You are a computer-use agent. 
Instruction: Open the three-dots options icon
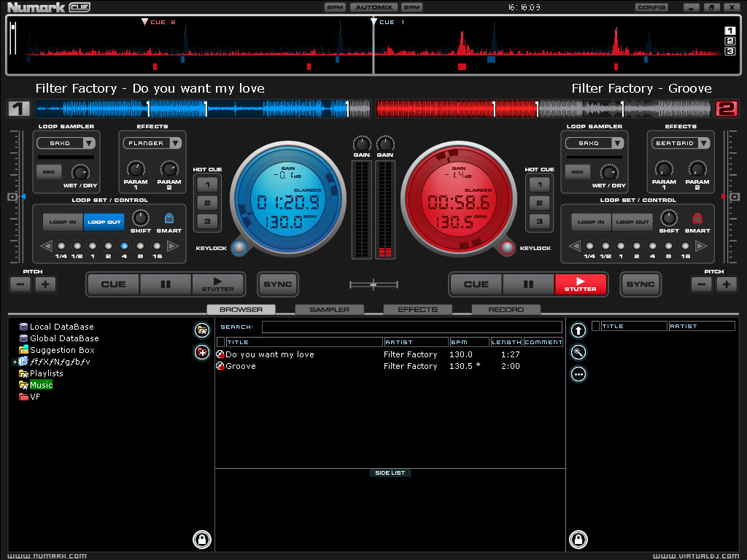578,374
